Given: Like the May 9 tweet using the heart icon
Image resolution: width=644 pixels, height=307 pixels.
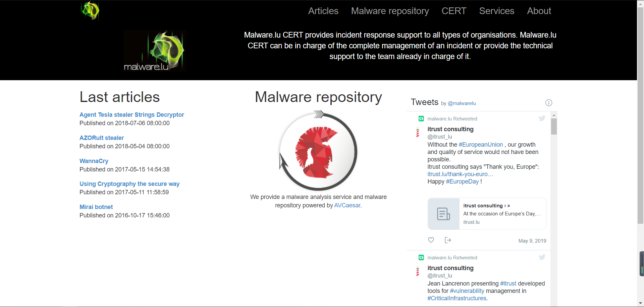Looking at the screenshot, I should (x=431, y=240).
